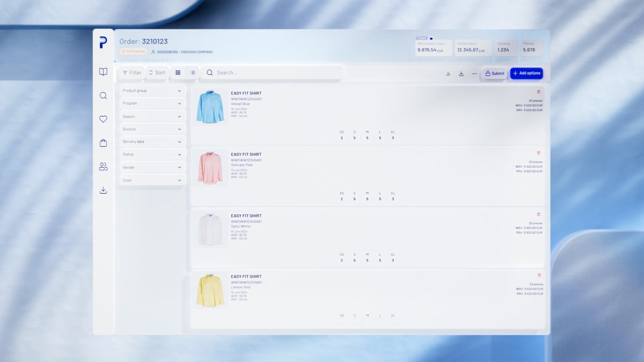The width and height of the screenshot is (644, 362).
Task: Expand the Status filter dropdown
Action: (x=152, y=155)
